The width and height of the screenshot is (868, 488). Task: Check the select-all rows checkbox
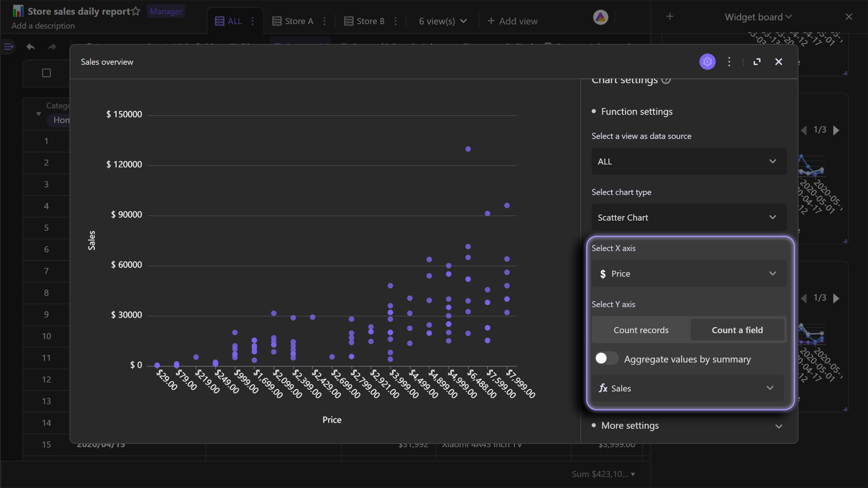46,73
